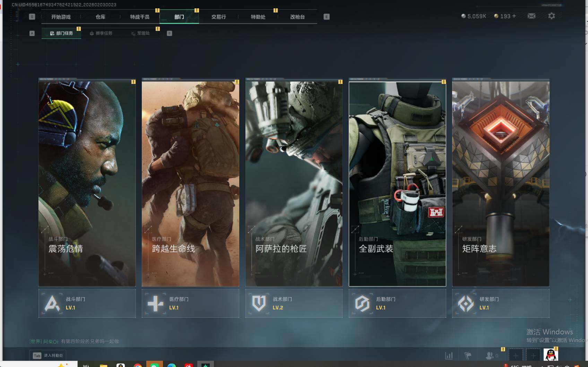The height and width of the screenshot is (367, 588).
Task: Click the second empty squad slot plus
Action: pyautogui.click(x=533, y=355)
